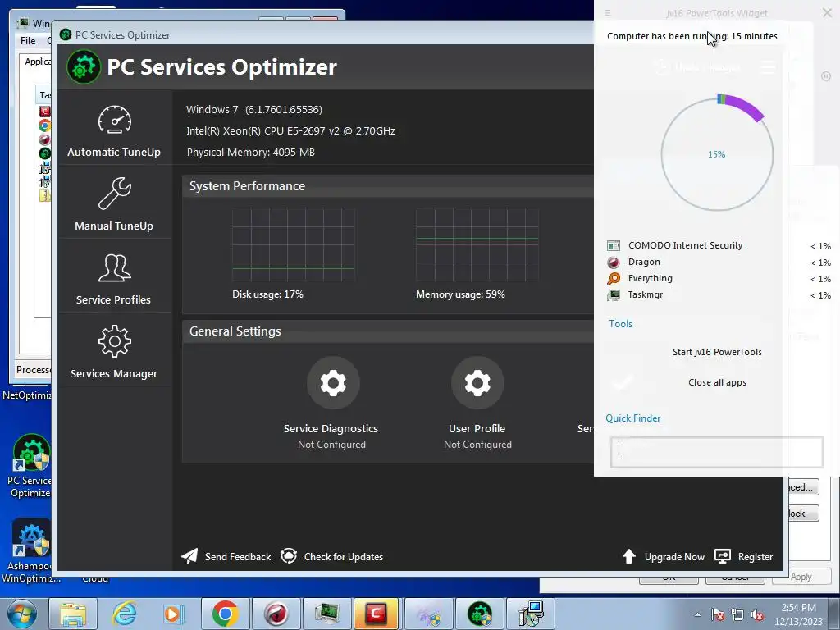Click the muted volume tray icon
840x630 pixels.
757,614
